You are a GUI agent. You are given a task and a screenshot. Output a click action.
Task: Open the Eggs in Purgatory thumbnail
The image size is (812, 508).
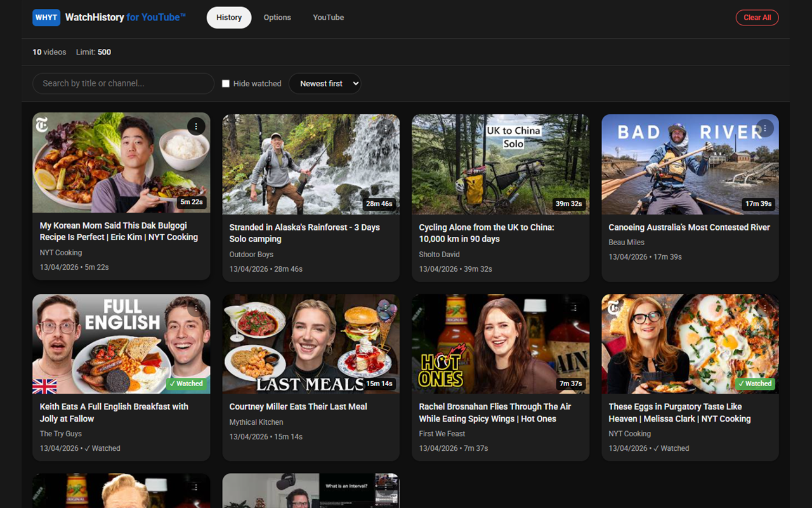(690, 344)
